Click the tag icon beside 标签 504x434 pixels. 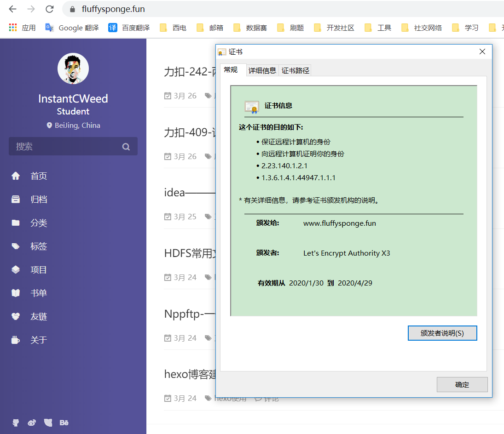tap(16, 246)
